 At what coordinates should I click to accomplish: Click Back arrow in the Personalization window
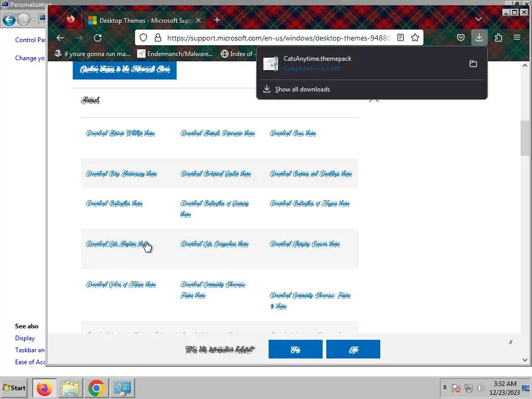point(9,20)
